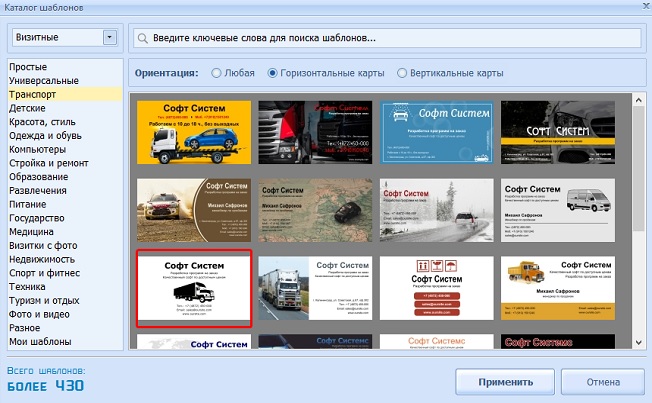
Task: Click the template search keywords field
Action: tap(387, 38)
